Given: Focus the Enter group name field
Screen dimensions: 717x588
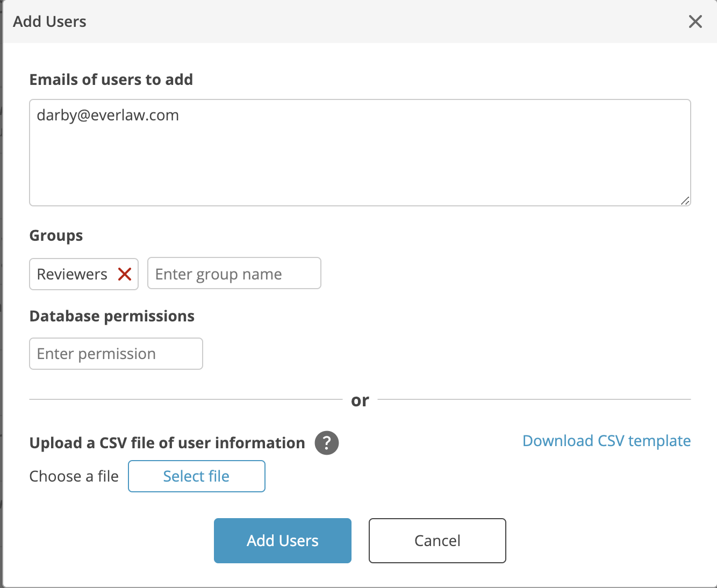Looking at the screenshot, I should tap(234, 273).
